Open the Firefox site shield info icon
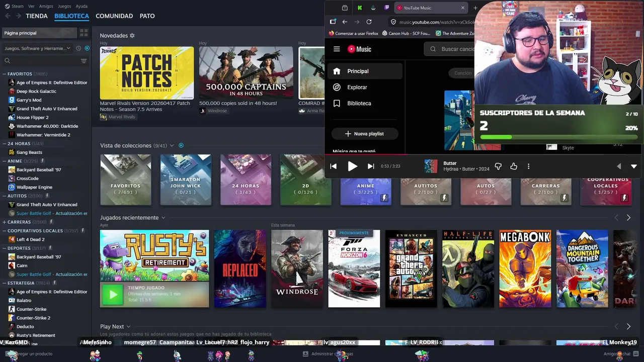This screenshot has width=644, height=362. pyautogui.click(x=393, y=22)
